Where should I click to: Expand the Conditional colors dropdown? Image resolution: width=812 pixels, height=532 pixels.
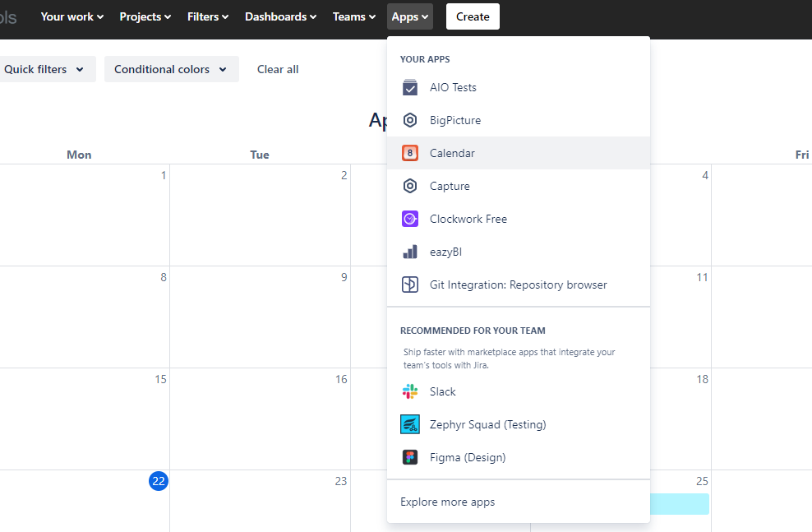coord(171,69)
